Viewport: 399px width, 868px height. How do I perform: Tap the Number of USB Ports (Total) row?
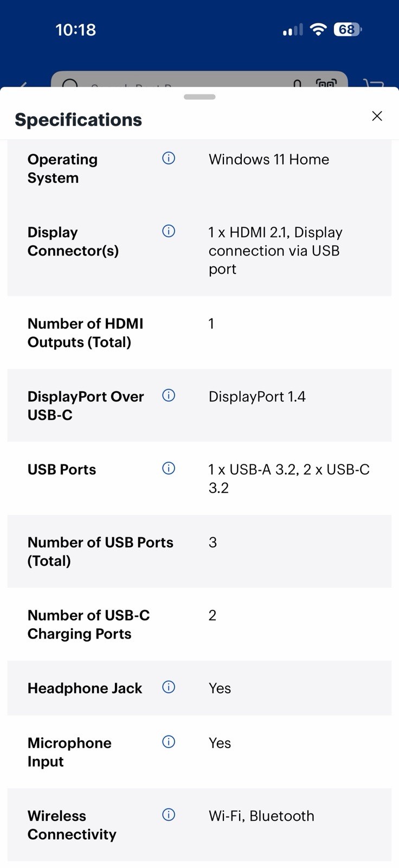click(200, 551)
